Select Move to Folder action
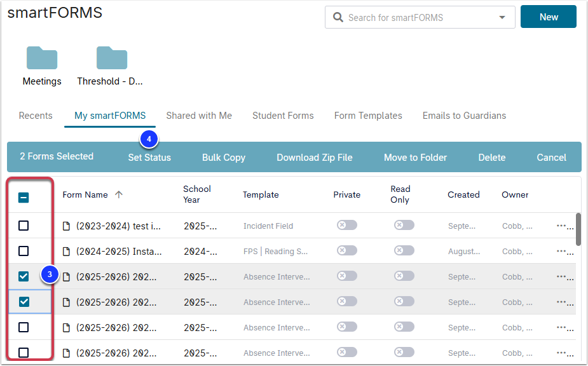This screenshot has width=588, height=366. (415, 158)
